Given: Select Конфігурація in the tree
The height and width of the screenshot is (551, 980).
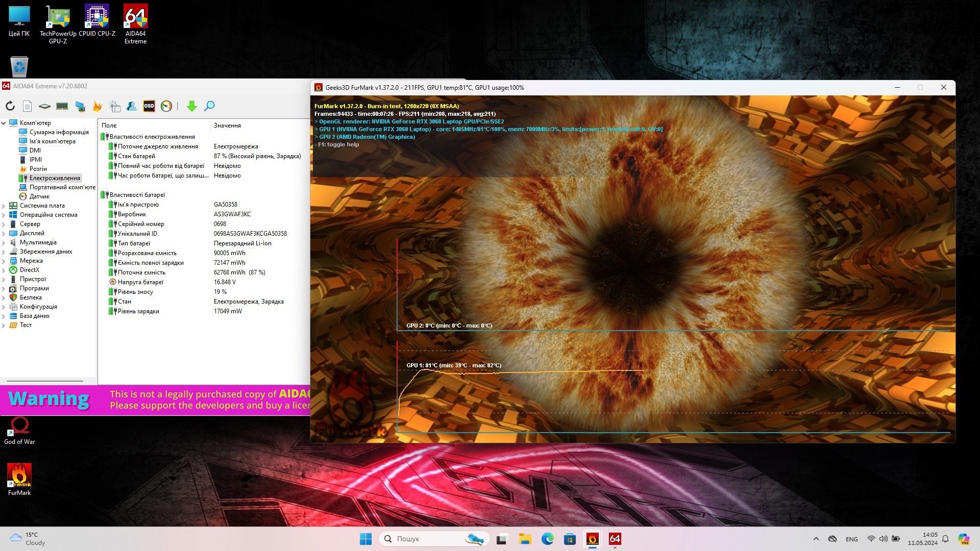Looking at the screenshot, I should point(33,307).
